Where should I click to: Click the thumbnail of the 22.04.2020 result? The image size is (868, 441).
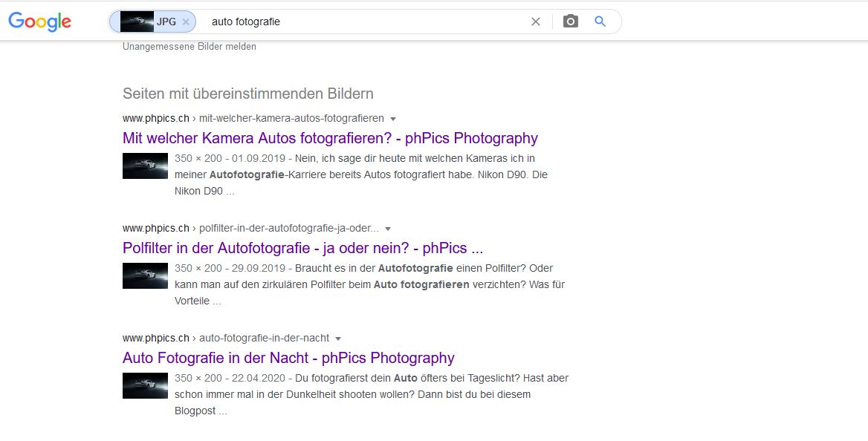[x=145, y=385]
